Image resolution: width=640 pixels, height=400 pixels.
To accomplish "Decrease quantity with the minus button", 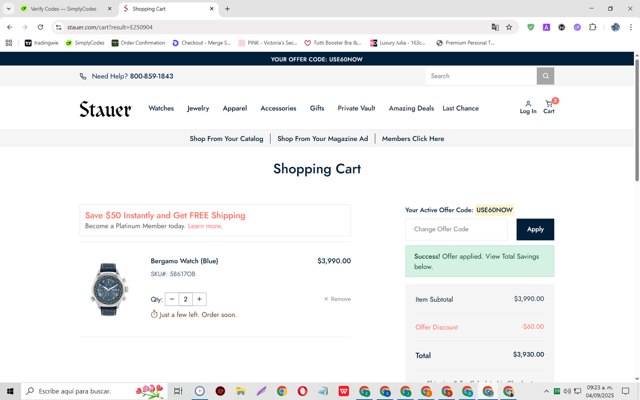I will point(172,299).
